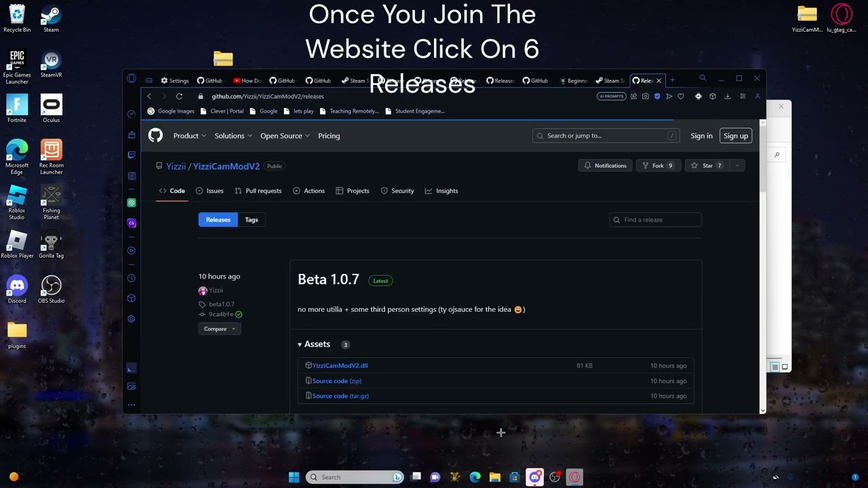Go back using the browser back arrow
Viewport: 868px width, 488px height.
click(149, 96)
